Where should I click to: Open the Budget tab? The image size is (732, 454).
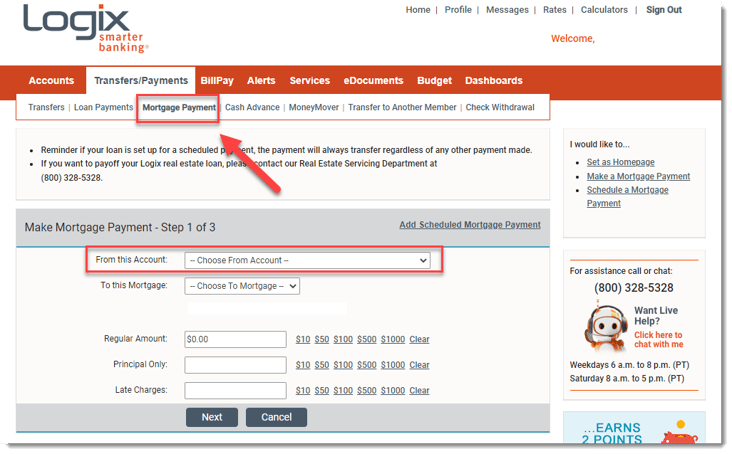click(x=434, y=81)
